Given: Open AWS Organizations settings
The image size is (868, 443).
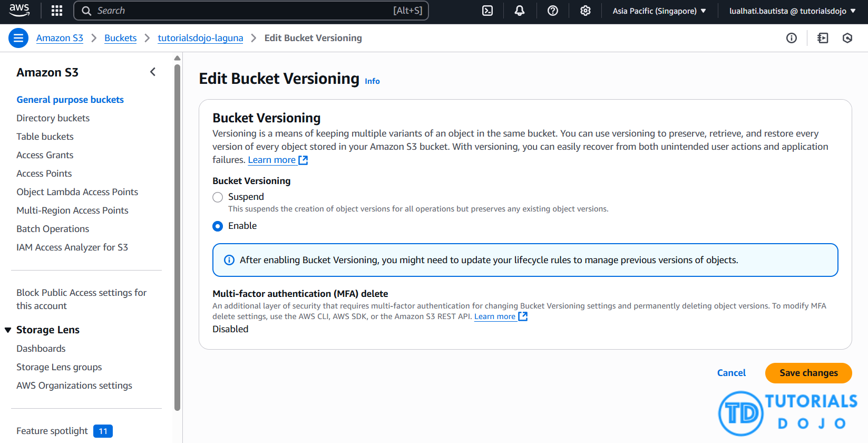Looking at the screenshot, I should [74, 386].
